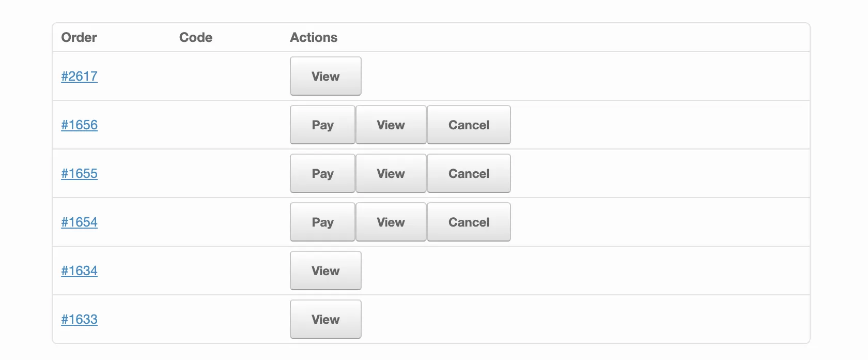Click View in the #1655 row
Image resolution: width=868 pixels, height=360 pixels.
click(x=391, y=173)
